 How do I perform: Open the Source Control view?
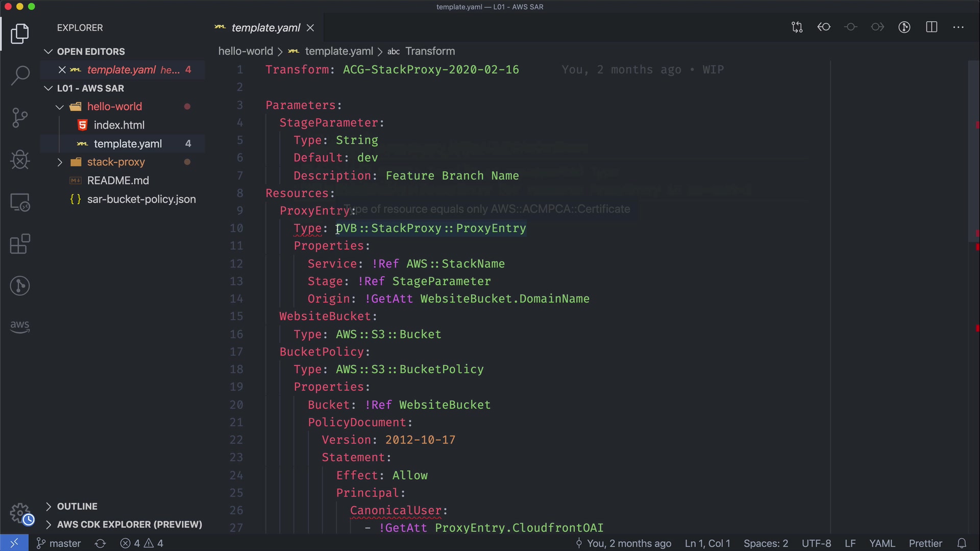(x=20, y=117)
